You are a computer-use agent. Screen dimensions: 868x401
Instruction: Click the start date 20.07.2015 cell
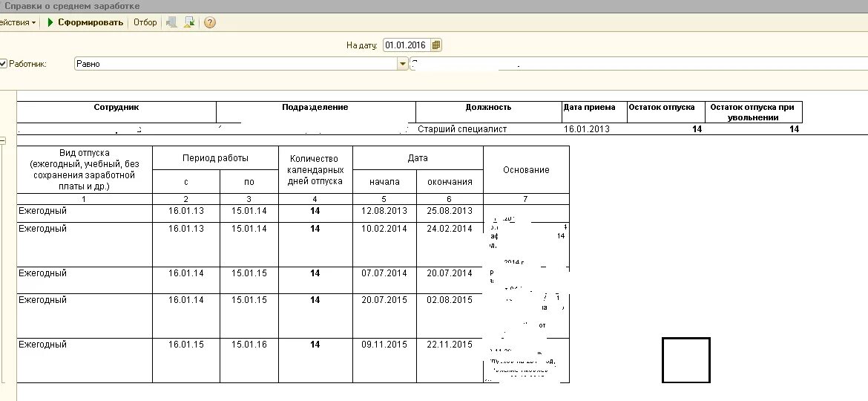[384, 315]
